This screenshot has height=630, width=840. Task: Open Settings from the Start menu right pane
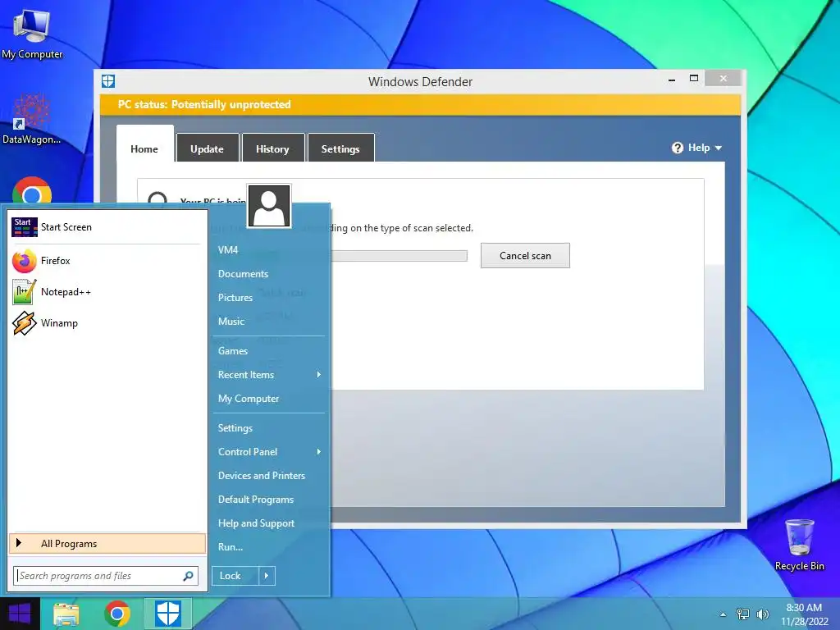pos(269,428)
